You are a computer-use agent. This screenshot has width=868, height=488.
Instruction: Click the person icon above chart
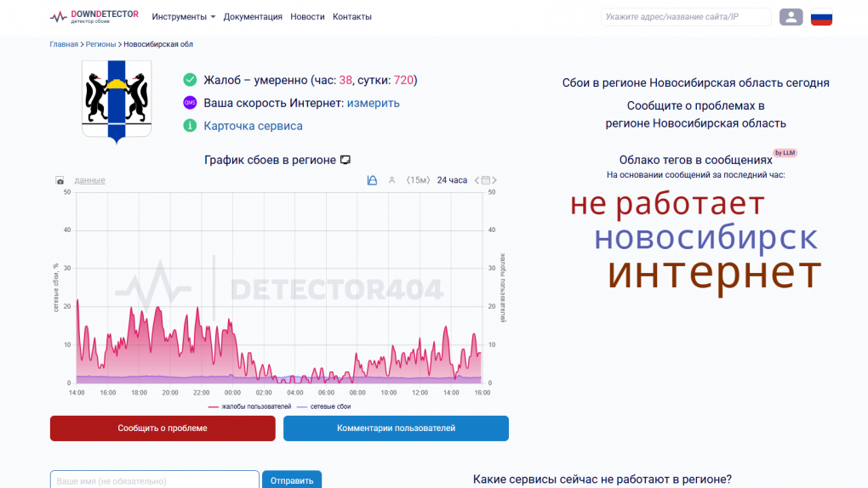pyautogui.click(x=392, y=180)
